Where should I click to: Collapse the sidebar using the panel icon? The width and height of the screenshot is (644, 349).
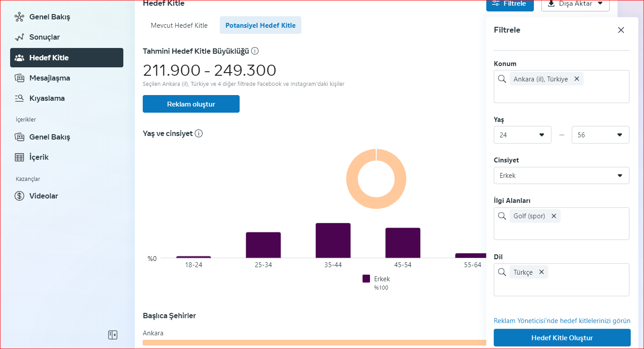(x=113, y=335)
